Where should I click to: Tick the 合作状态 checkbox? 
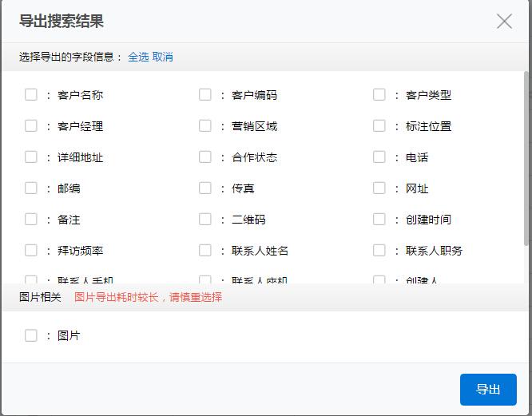[x=205, y=156]
